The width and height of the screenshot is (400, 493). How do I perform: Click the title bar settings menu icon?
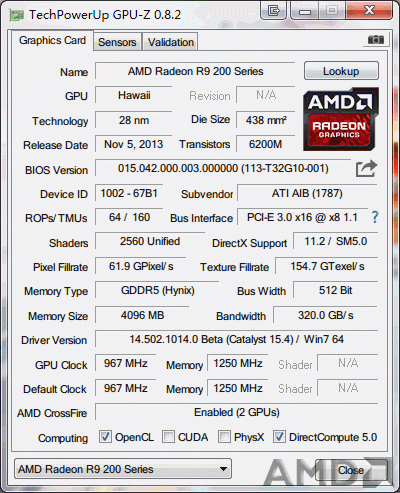click(273, 11)
